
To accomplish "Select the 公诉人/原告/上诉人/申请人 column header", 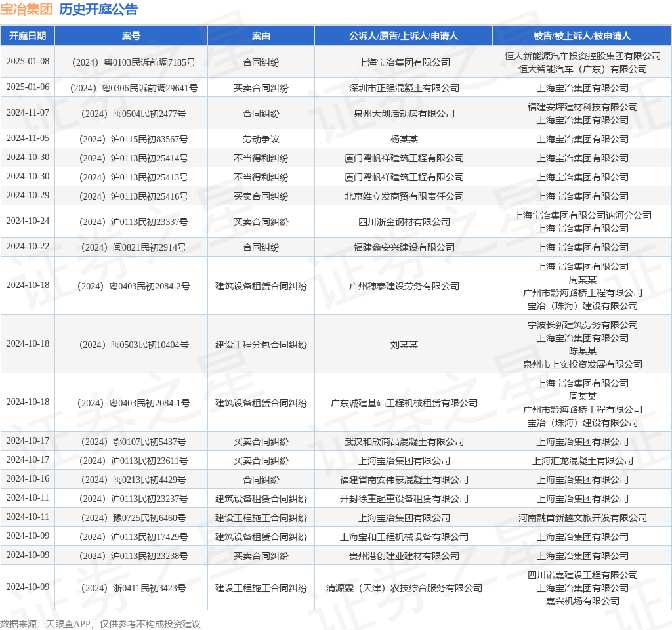I will point(404,36).
